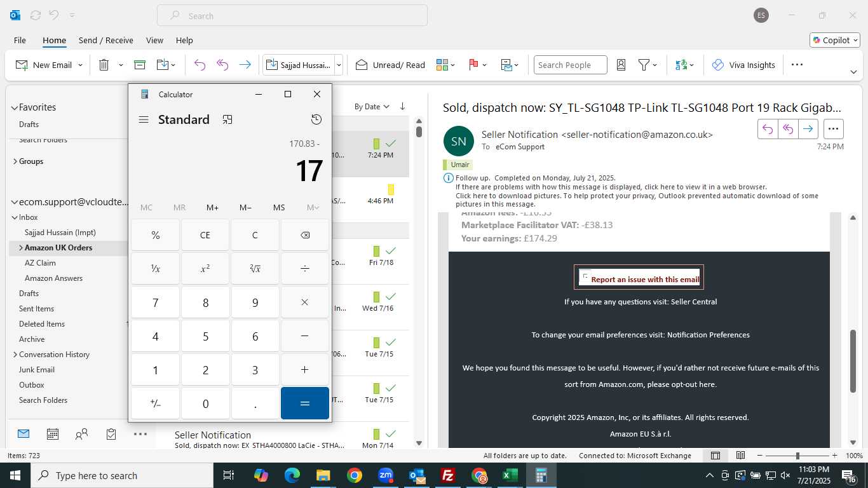Click the Translate icon in ribbon
This screenshot has height=488, width=868.
(x=681, y=65)
